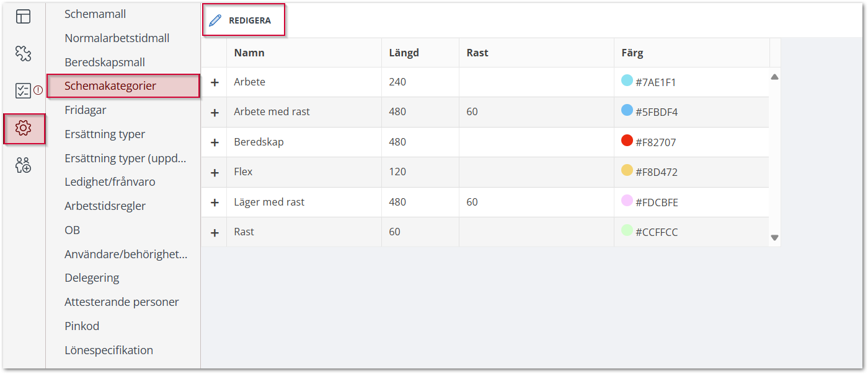This screenshot has width=868, height=374.
Task: Open the layout panel icon in sidebar
Action: coord(23,17)
